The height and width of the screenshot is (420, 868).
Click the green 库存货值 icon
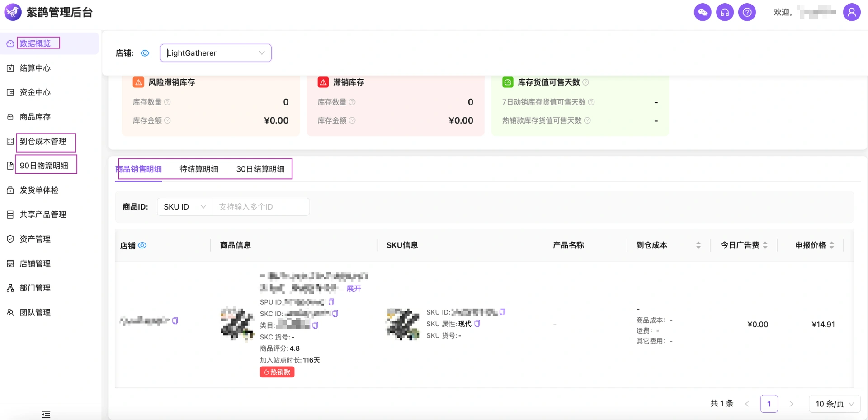(x=508, y=82)
